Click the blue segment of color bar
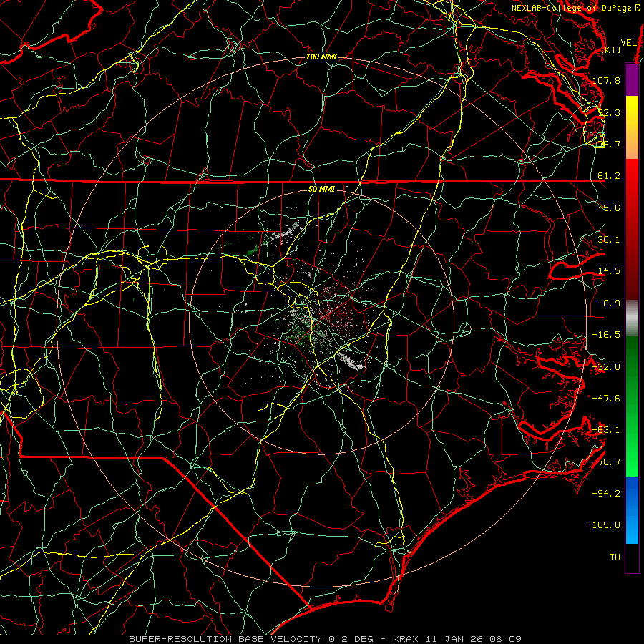644x644 pixels. (632, 510)
